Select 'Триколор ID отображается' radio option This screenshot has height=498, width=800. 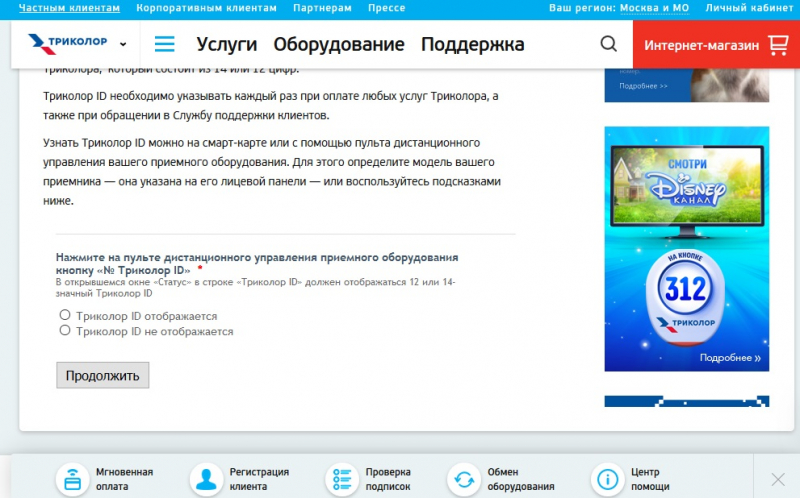pos(65,315)
